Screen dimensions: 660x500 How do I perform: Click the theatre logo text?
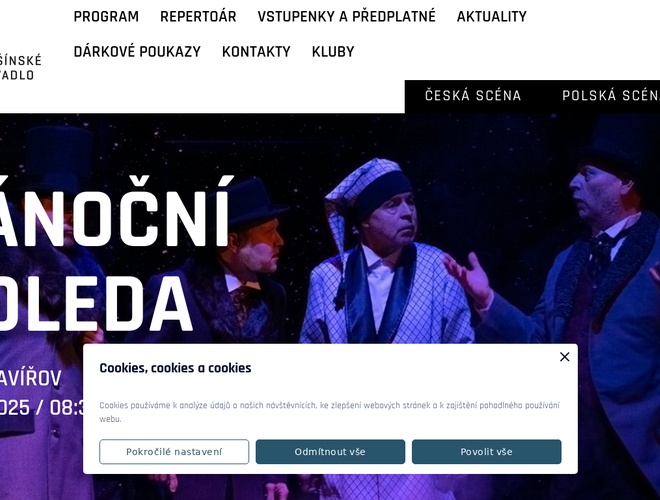point(21,67)
